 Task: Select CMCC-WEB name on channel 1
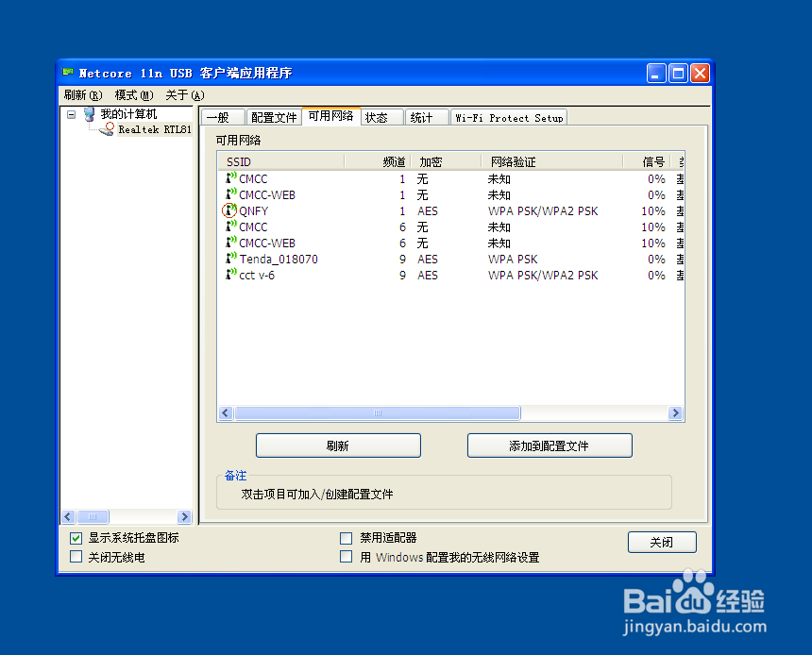point(267,195)
